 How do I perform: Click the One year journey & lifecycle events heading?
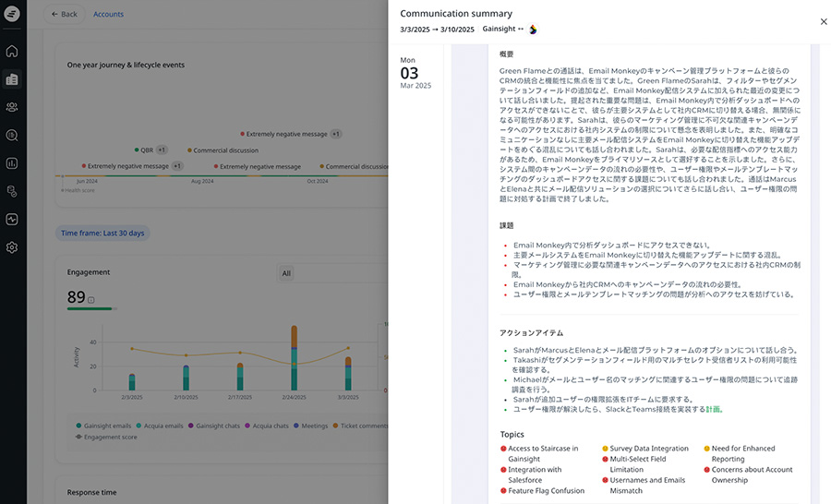(x=126, y=66)
